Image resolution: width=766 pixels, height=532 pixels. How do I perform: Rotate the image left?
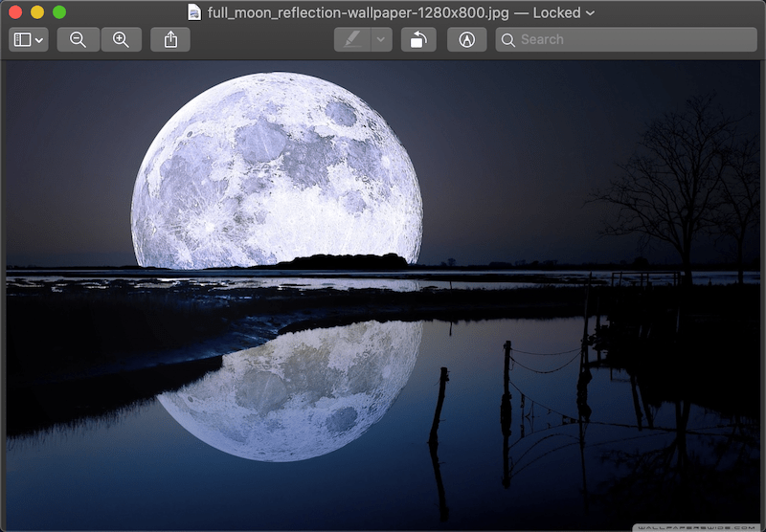tap(418, 39)
